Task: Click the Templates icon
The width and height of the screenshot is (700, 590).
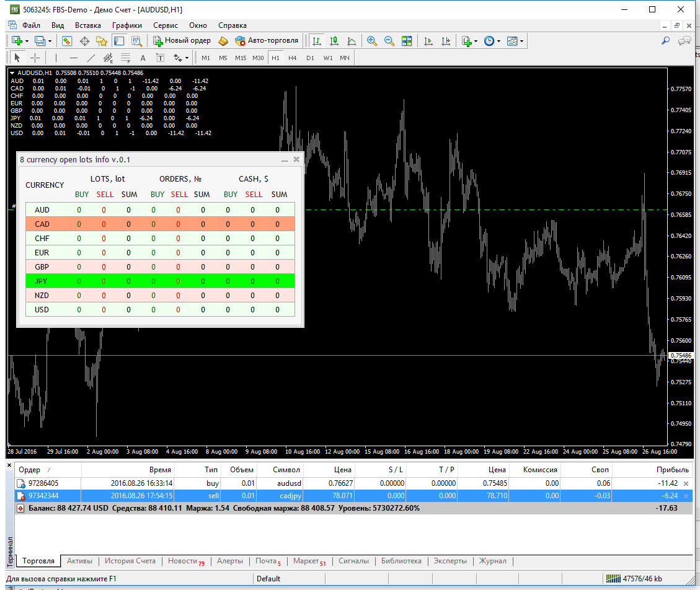Action: coord(512,41)
